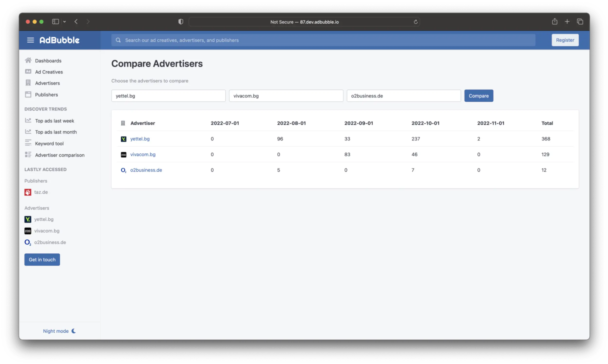Image resolution: width=608 pixels, height=364 pixels.
Task: Open a new Safari tab
Action: pos(567,22)
